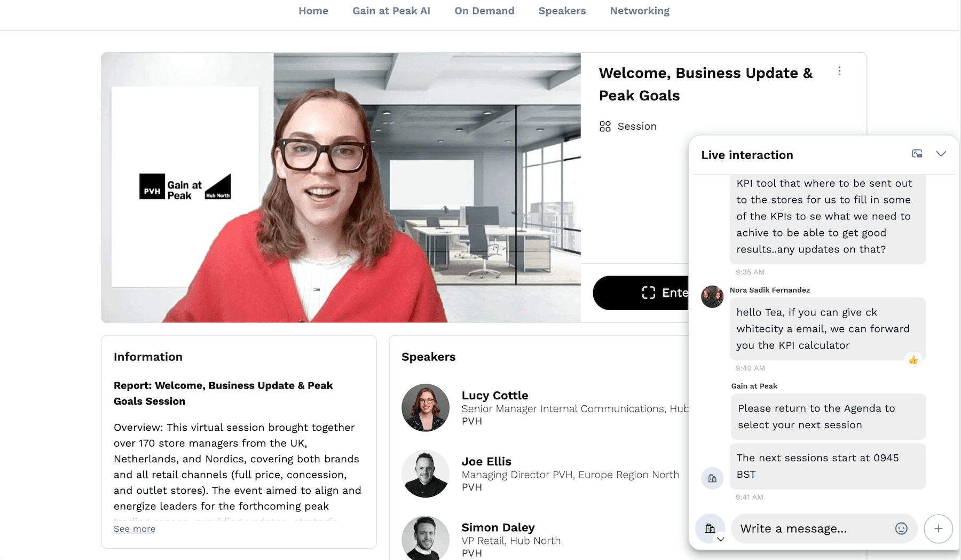This screenshot has height=560, width=961.
Task: Open the sender identity dropdown beside message box
Action: click(x=711, y=529)
